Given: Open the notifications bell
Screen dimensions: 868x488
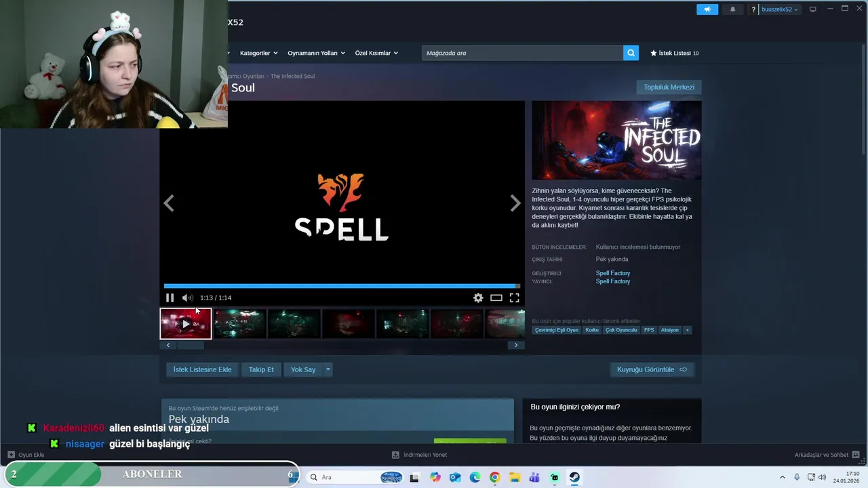Looking at the screenshot, I should pyautogui.click(x=732, y=9).
